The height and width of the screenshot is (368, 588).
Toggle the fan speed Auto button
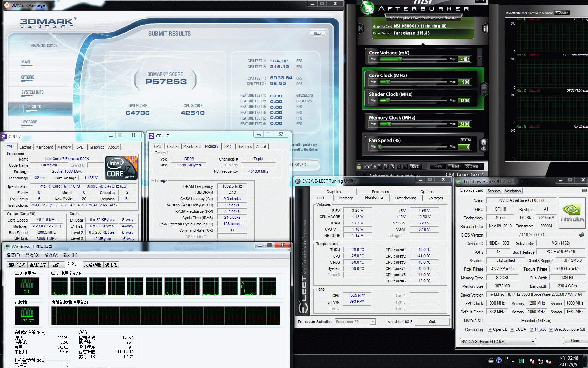(x=466, y=140)
